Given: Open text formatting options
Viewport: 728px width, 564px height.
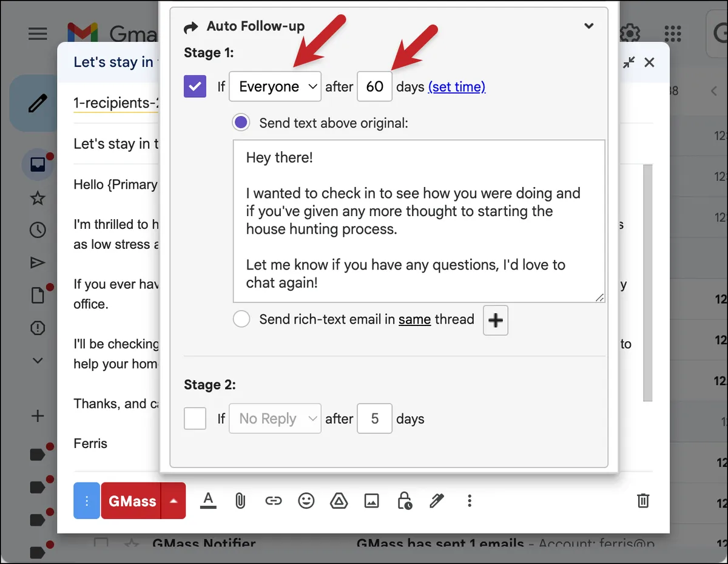Looking at the screenshot, I should [x=208, y=501].
